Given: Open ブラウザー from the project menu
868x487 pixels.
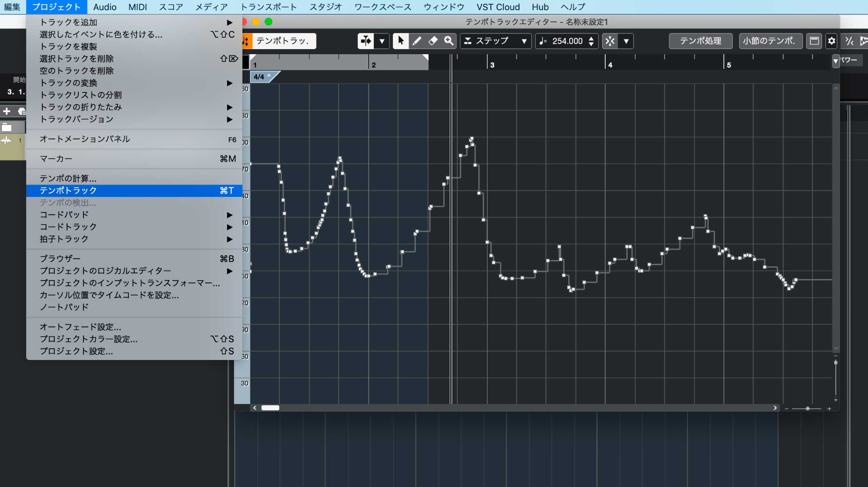Looking at the screenshot, I should (x=134, y=258).
